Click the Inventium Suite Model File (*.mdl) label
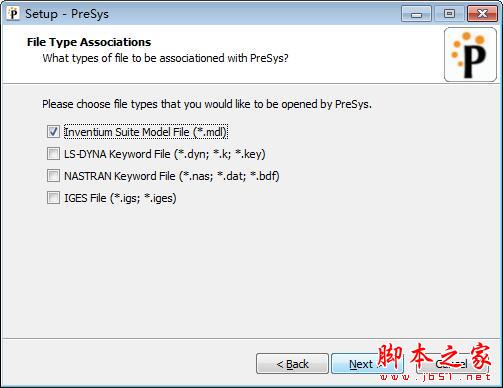This screenshot has width=503, height=388. tap(145, 132)
